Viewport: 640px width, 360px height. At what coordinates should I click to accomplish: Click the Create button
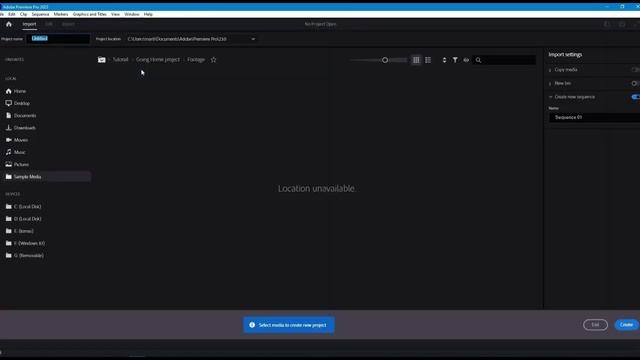(x=626, y=325)
